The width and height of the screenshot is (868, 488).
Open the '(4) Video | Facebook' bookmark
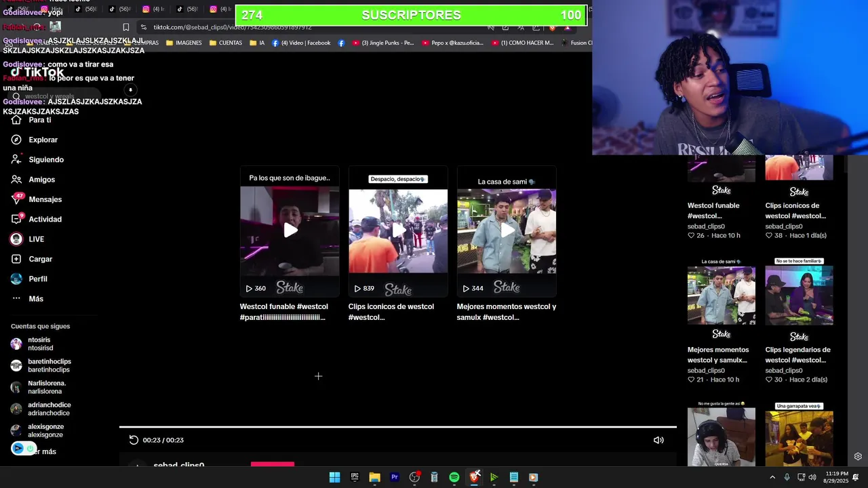pos(301,43)
